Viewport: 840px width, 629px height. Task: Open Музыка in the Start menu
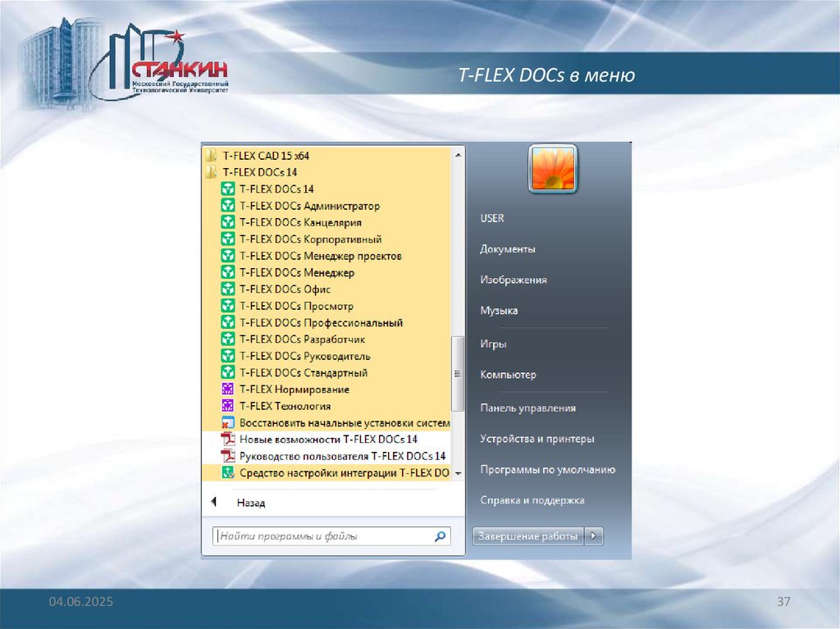pyautogui.click(x=499, y=310)
